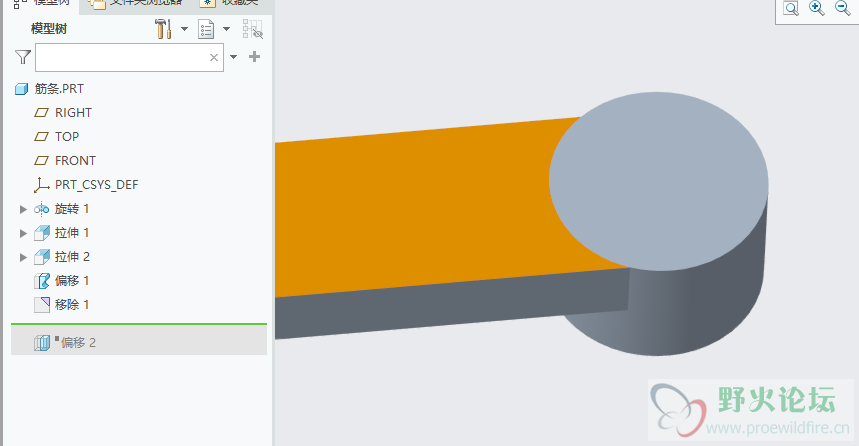This screenshot has width=859, height=446.
Task: Click the plus add filter button
Action: [254, 56]
